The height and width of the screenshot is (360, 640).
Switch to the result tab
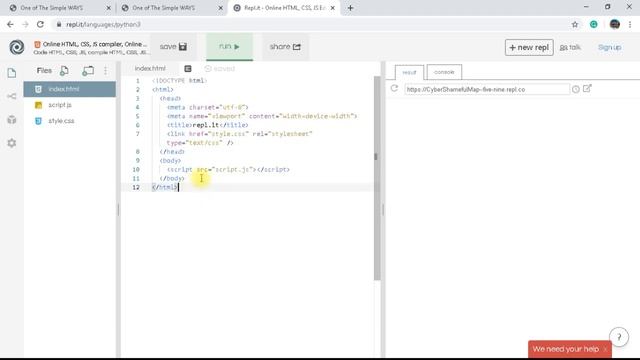point(409,72)
